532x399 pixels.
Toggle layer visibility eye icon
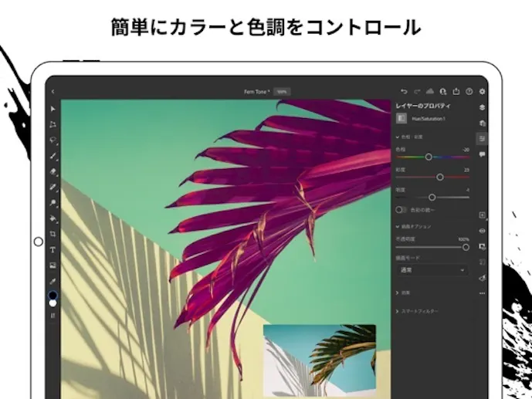[x=482, y=231]
